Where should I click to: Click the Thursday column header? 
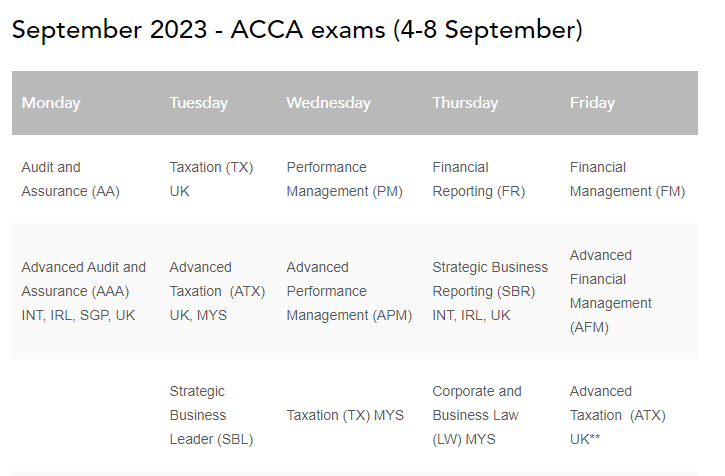click(465, 103)
